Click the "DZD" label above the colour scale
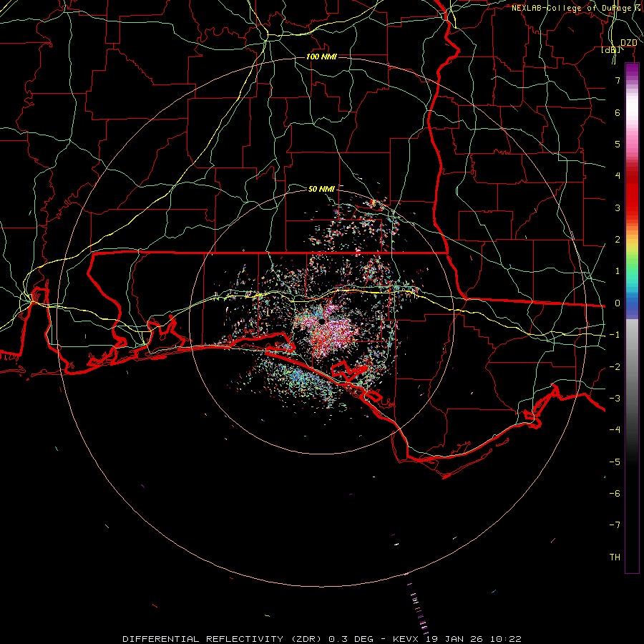This screenshot has width=644, height=644. (629, 43)
